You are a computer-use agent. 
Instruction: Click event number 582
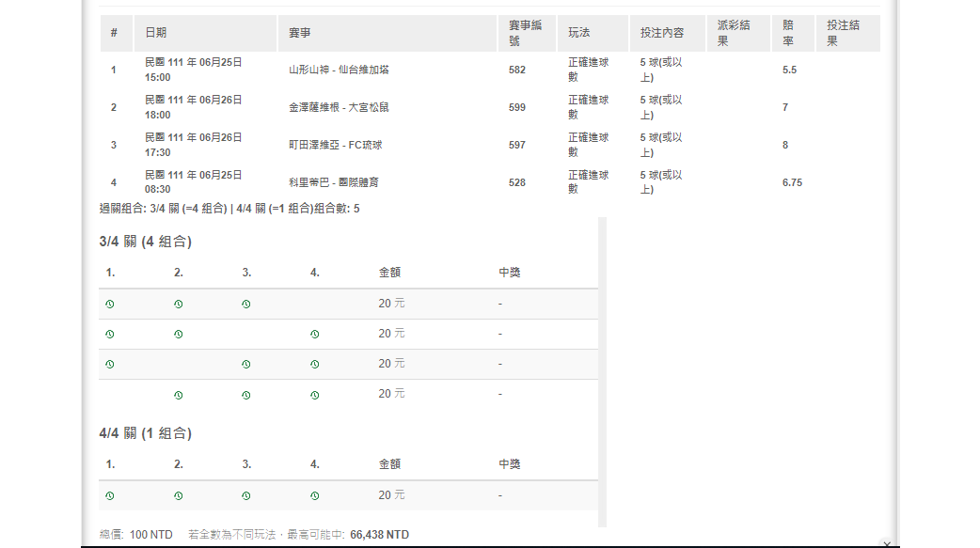coord(517,70)
